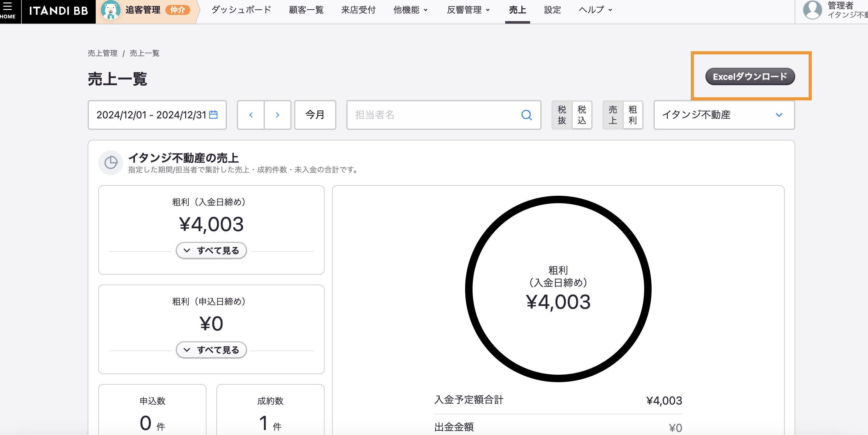Click ¥4,003 in 粗利（入金日締め）card
Image resolution: width=868 pixels, height=435 pixels.
pyautogui.click(x=211, y=224)
